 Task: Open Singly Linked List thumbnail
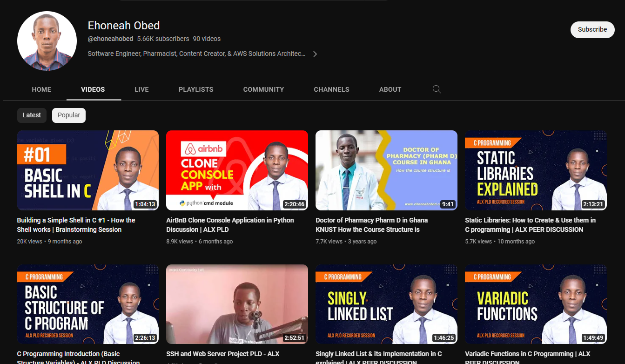386,304
